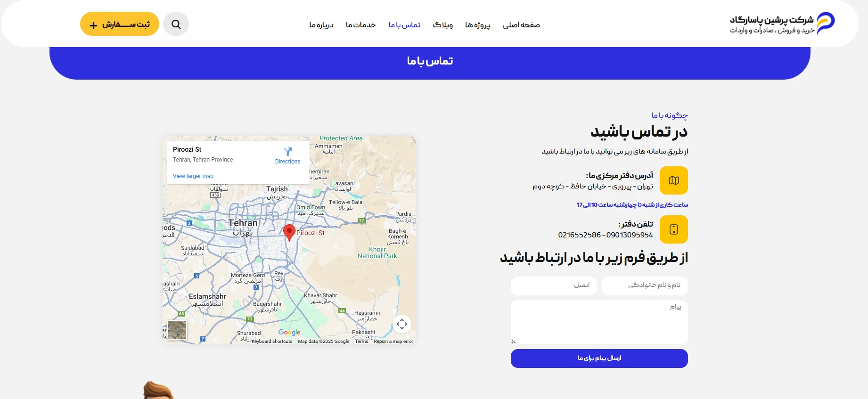
Task: Focus the نام و نام خانوادگی field
Action: [x=644, y=285]
